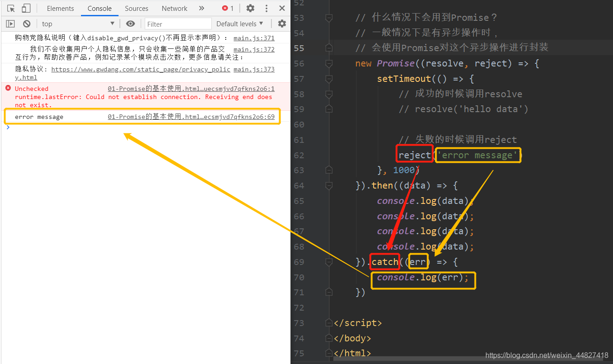
Task: Click the 1000 delay value on line 63
Action: (x=404, y=170)
